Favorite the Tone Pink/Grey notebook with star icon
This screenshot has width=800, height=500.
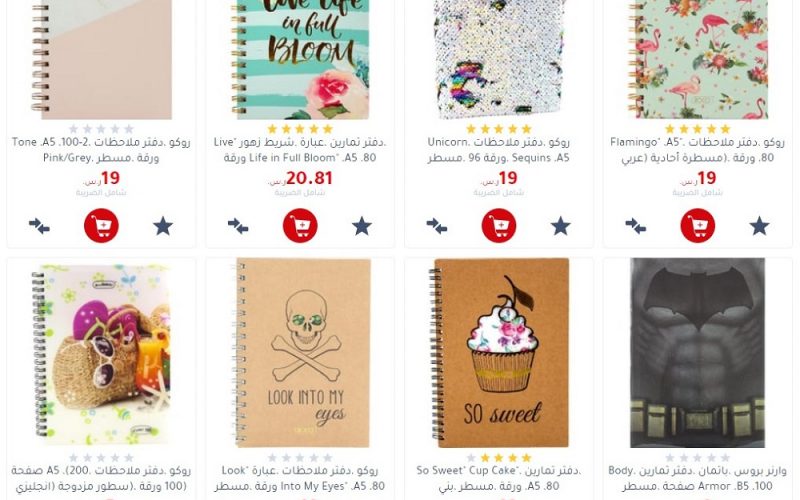click(x=163, y=226)
